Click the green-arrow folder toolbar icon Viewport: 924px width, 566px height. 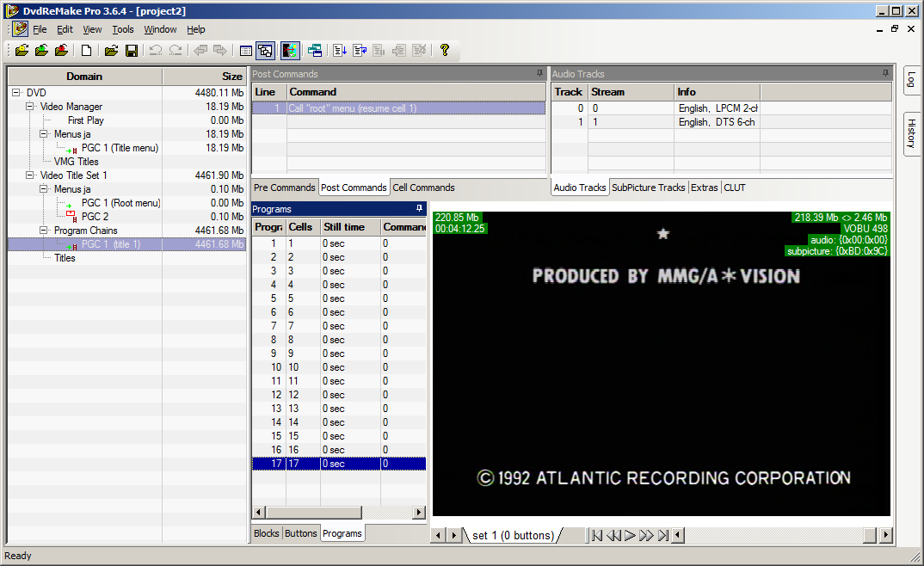click(x=42, y=51)
